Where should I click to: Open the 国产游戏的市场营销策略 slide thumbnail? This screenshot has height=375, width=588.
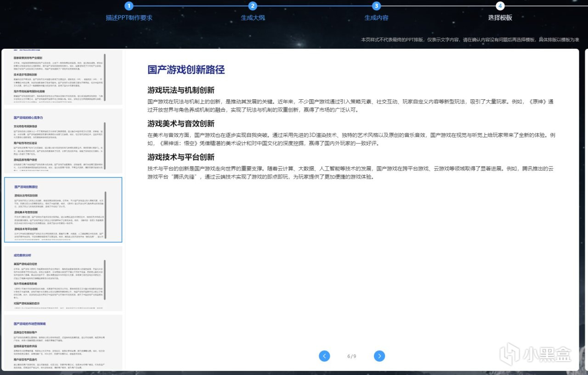point(63,342)
